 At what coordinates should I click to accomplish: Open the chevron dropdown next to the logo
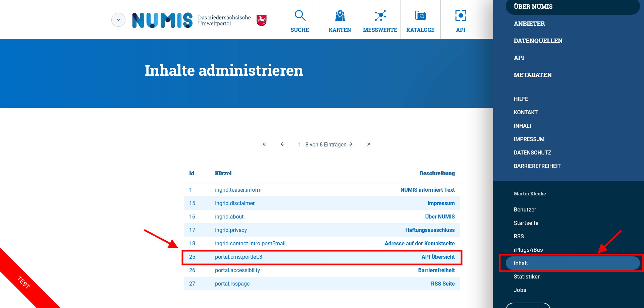click(x=118, y=19)
